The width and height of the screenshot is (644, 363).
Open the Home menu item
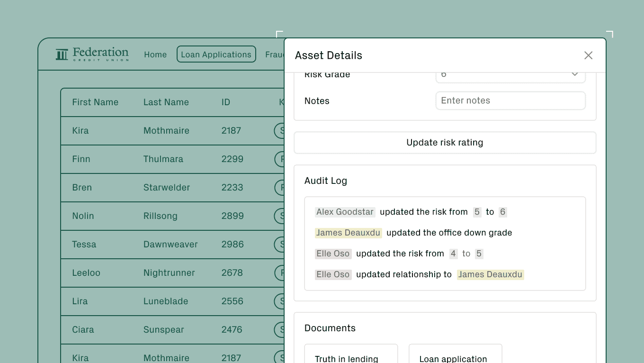click(x=155, y=54)
